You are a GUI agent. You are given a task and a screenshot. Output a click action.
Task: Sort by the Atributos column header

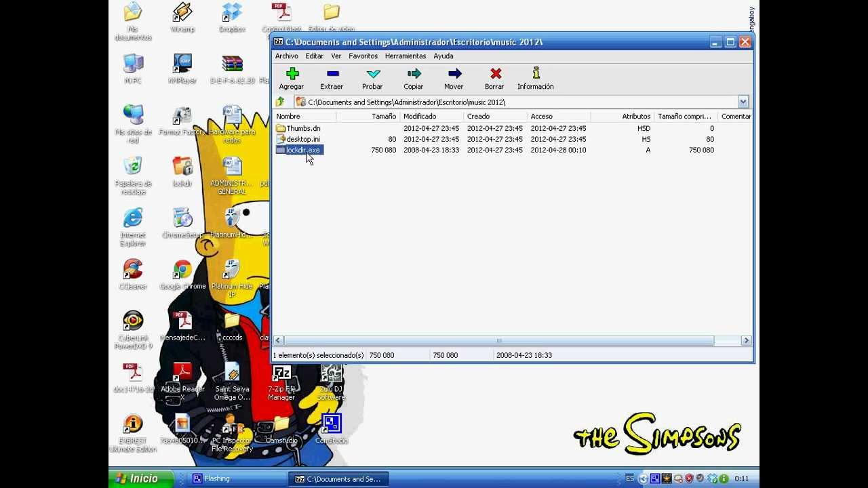click(623, 117)
